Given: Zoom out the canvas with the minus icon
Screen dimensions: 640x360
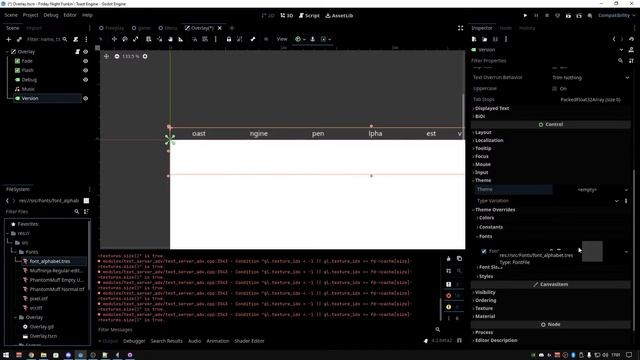Looking at the screenshot, I should click(x=117, y=56).
